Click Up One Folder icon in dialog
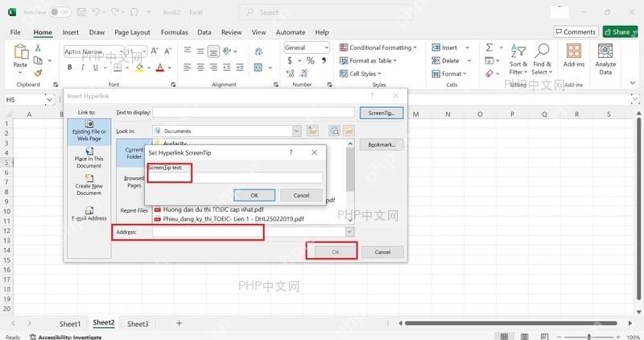This screenshot has height=340, width=644. tap(312, 131)
